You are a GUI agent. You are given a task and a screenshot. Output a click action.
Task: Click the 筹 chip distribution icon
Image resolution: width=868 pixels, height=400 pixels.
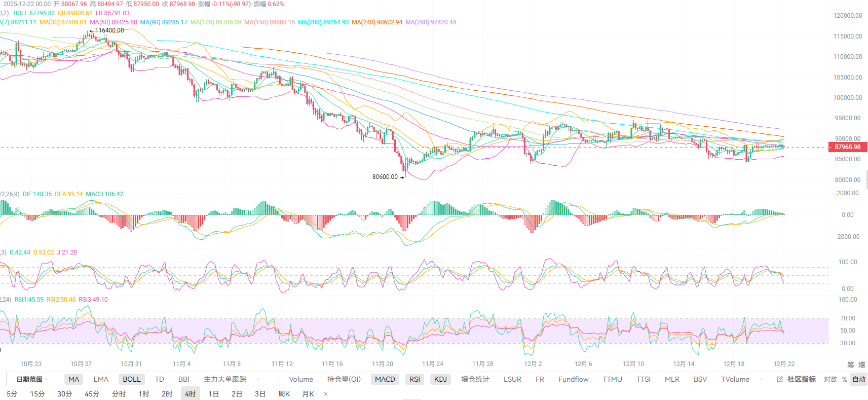point(851,365)
